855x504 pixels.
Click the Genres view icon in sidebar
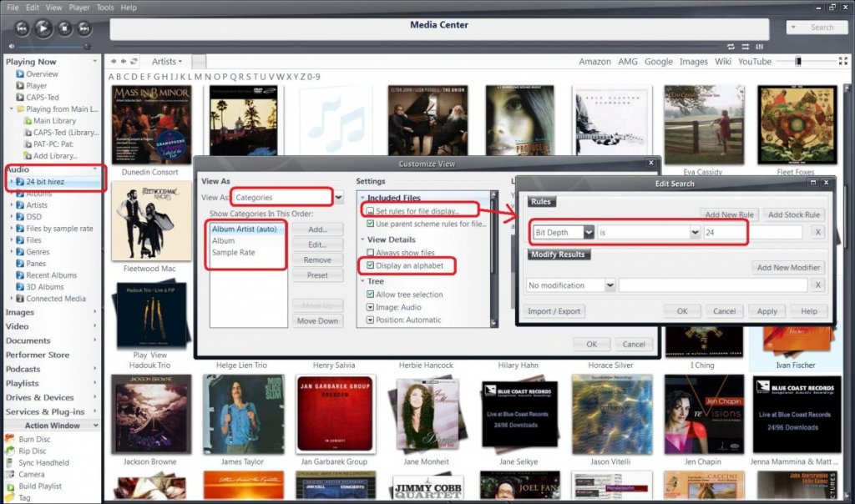(20, 252)
